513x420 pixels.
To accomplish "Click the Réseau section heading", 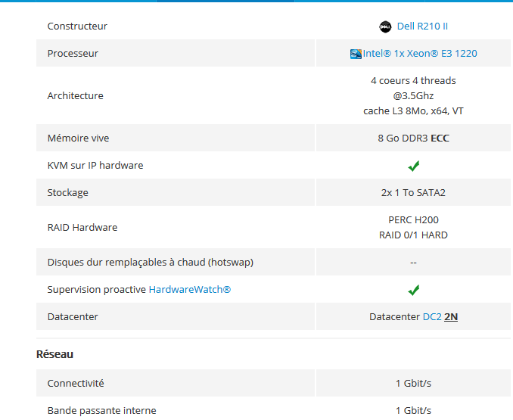I will pyautogui.click(x=54, y=354).
